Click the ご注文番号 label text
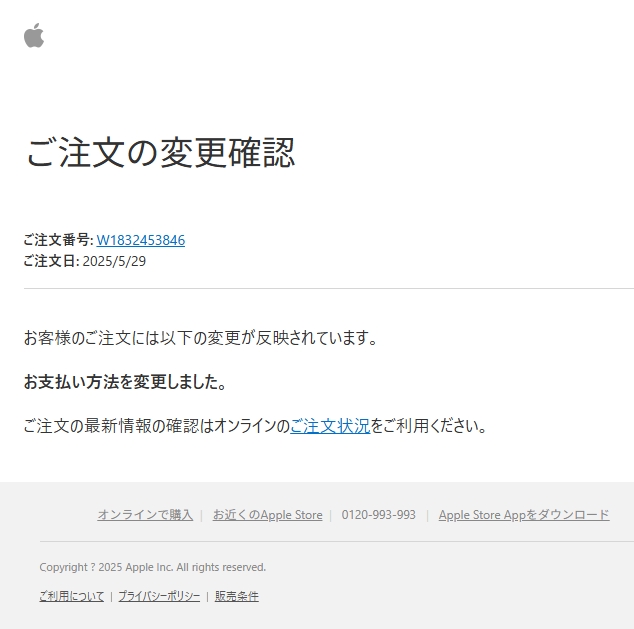634x629 pixels. point(58,240)
